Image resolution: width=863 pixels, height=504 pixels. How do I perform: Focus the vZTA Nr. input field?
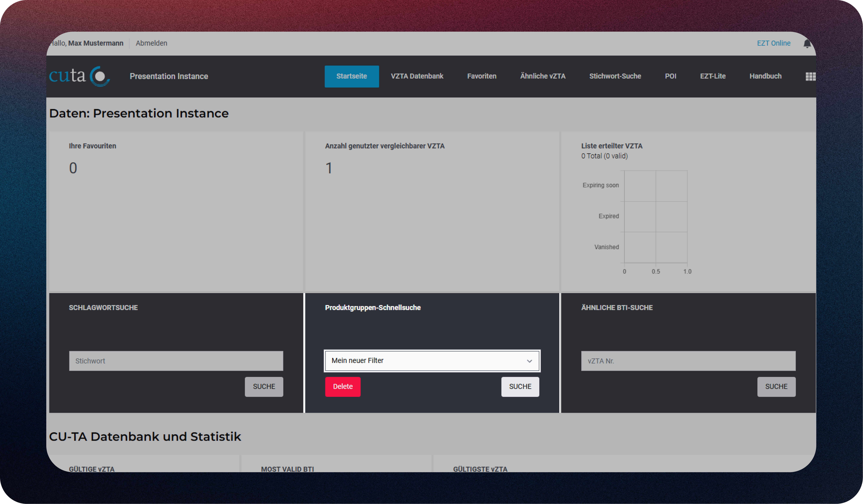point(688,361)
